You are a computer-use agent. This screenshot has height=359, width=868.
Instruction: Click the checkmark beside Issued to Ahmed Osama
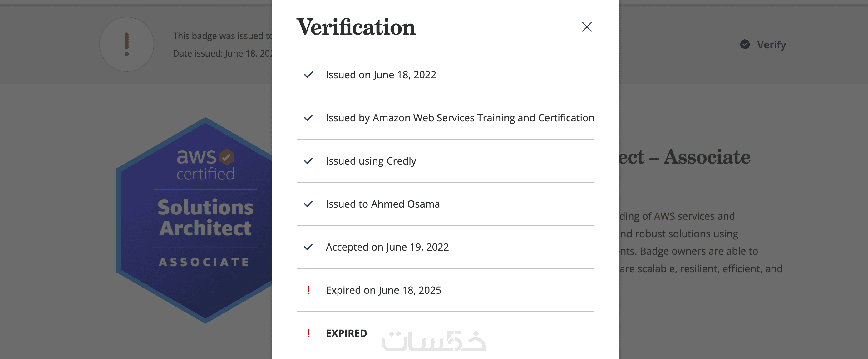tap(308, 204)
